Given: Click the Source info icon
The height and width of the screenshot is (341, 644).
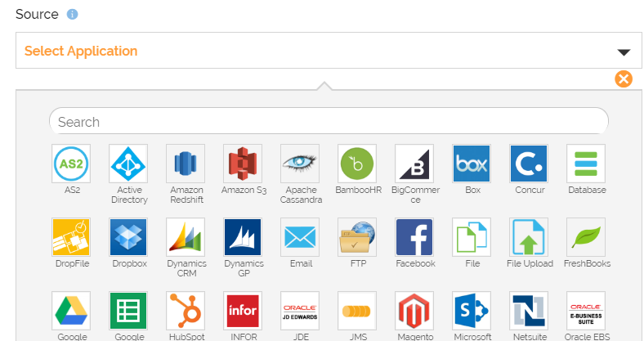Looking at the screenshot, I should point(73,15).
